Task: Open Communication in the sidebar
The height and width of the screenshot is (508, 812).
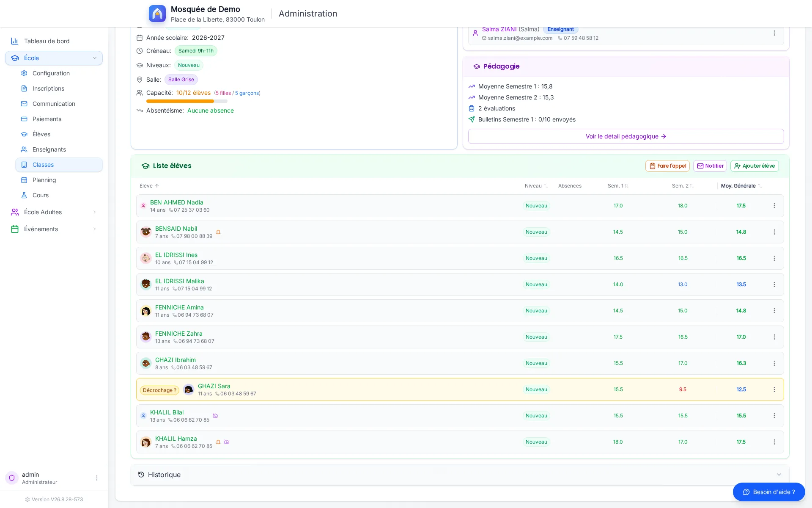Action: tap(59, 104)
